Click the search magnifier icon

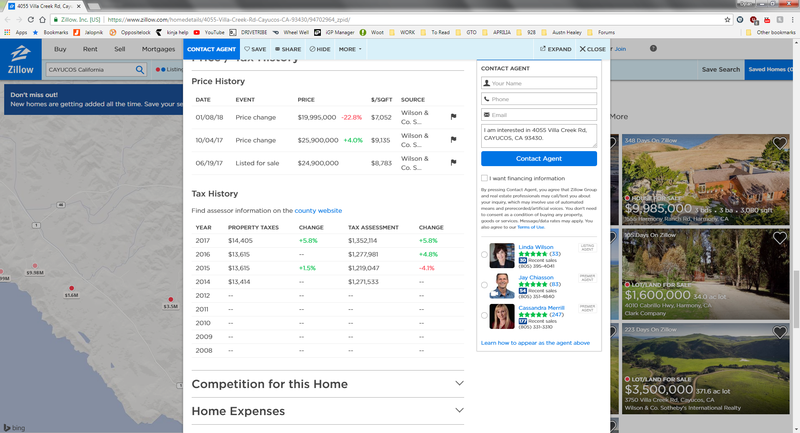pyautogui.click(x=139, y=70)
